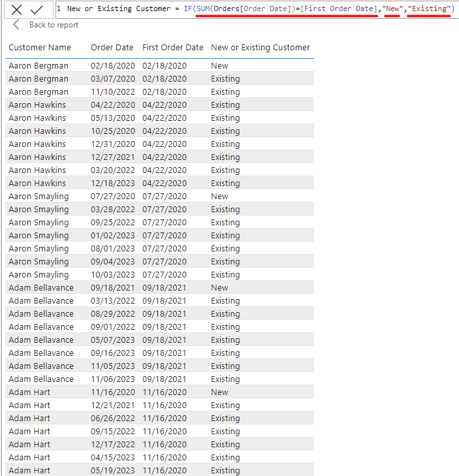The width and height of the screenshot is (459, 476).
Task: Sort by the Customer Name column header
Action: coord(40,48)
